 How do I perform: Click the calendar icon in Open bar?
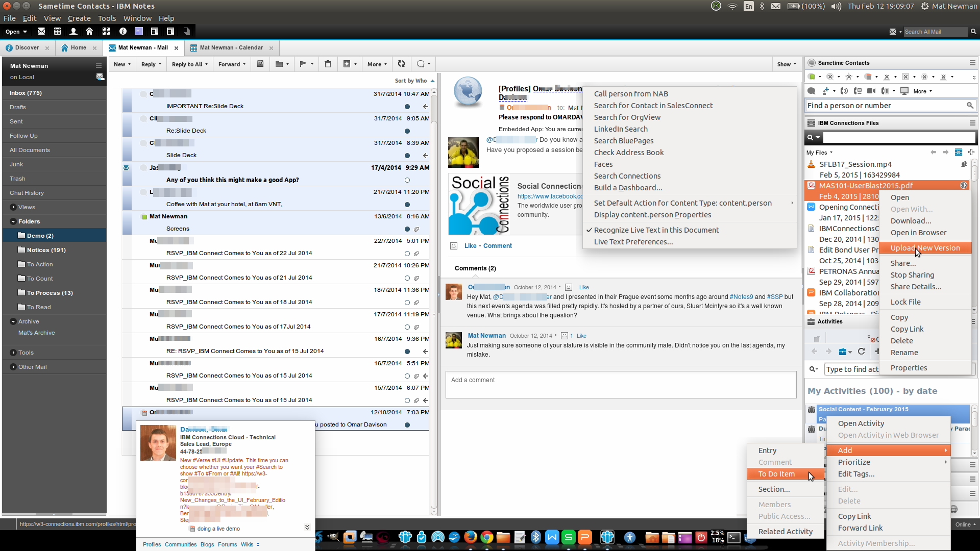tap(57, 32)
